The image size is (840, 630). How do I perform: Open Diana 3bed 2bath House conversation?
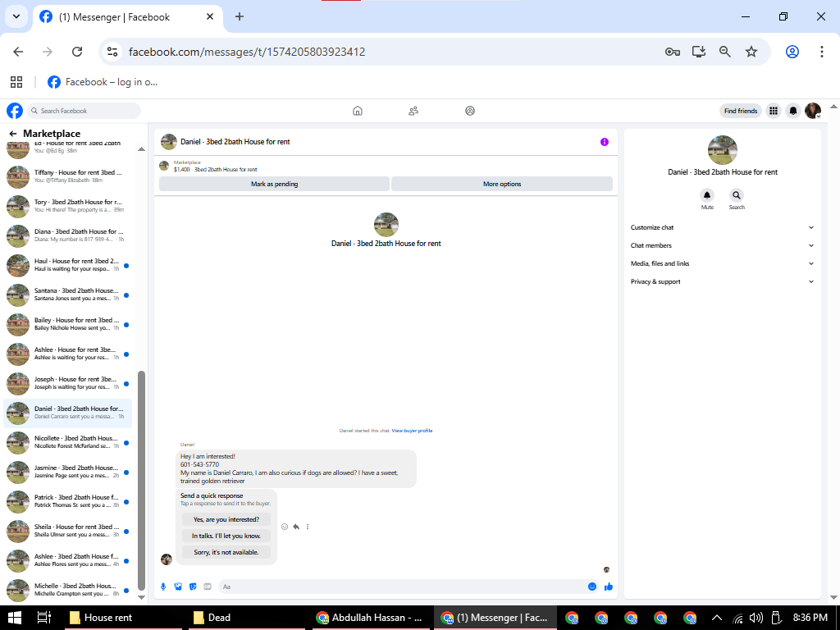69,235
